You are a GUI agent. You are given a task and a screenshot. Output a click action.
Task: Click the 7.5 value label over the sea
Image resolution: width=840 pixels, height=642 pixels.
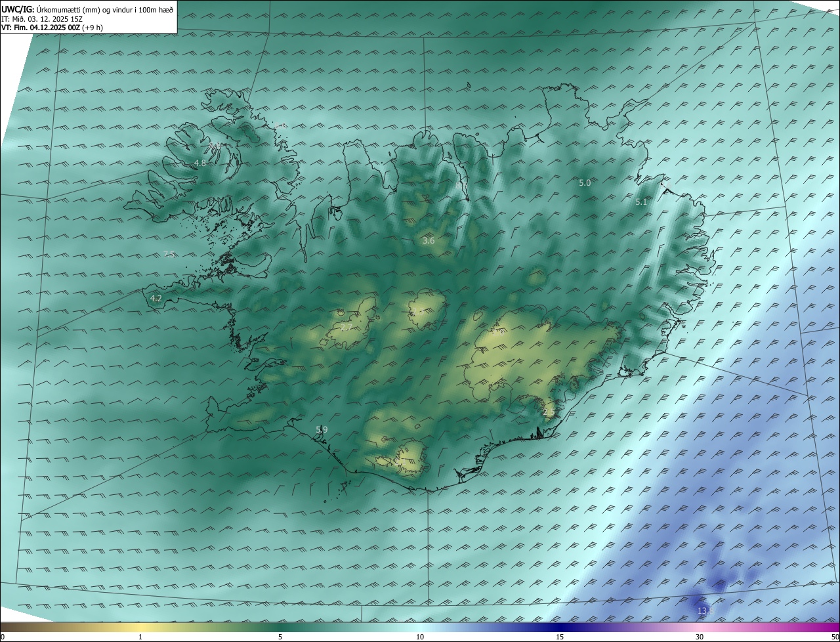click(x=169, y=254)
